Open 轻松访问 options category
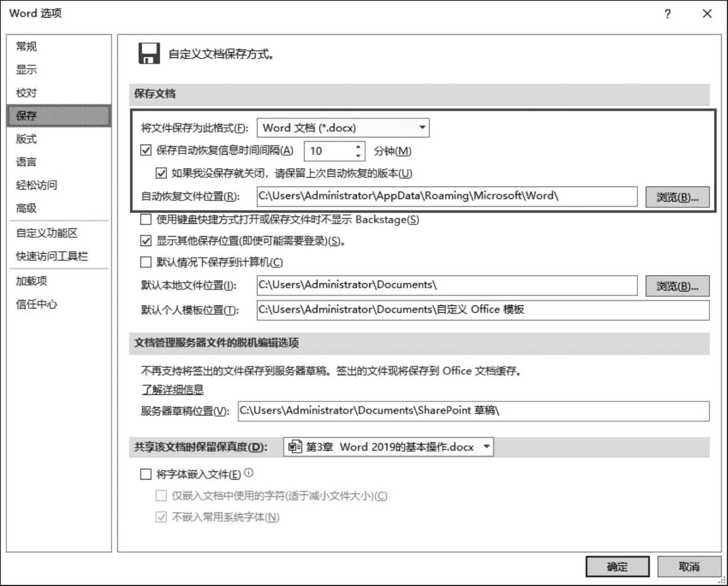The width and height of the screenshot is (728, 586). pyautogui.click(x=59, y=185)
